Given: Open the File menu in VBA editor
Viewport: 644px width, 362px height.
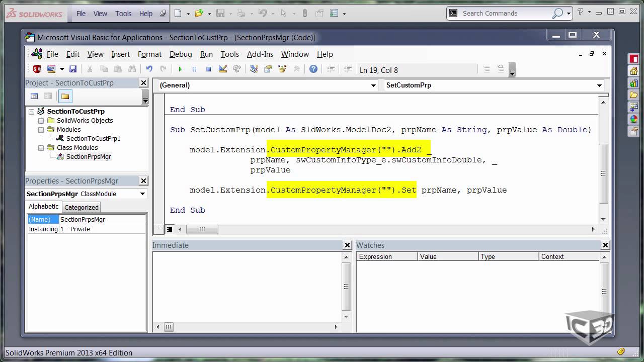Looking at the screenshot, I should [x=52, y=54].
